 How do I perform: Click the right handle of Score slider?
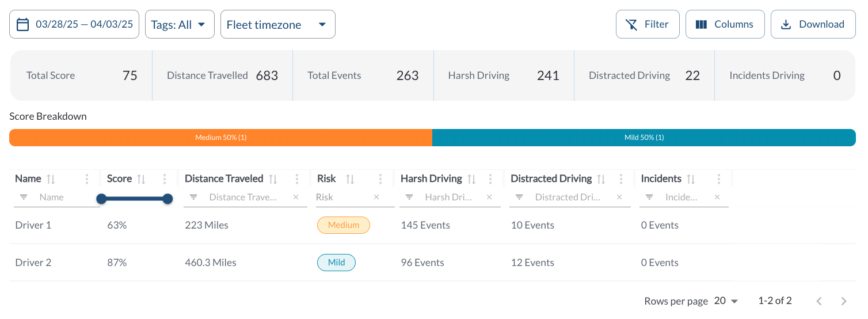[x=167, y=199]
